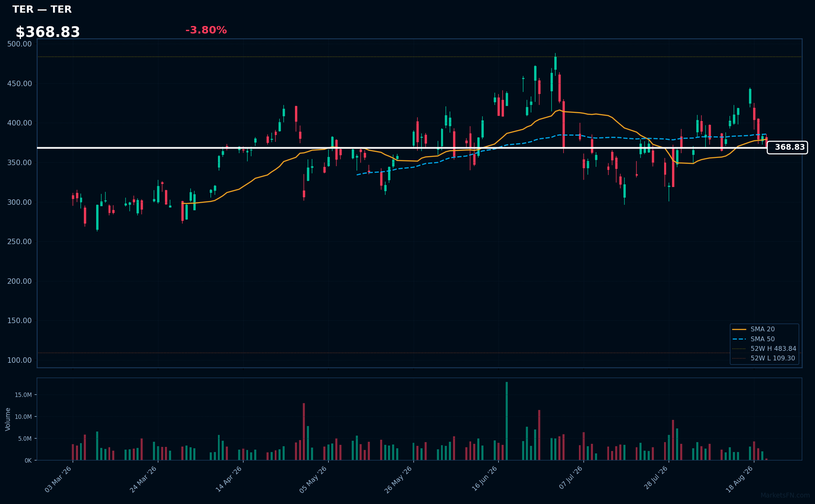
Task: Select the "05 May '26" date label
Action: [x=313, y=479]
